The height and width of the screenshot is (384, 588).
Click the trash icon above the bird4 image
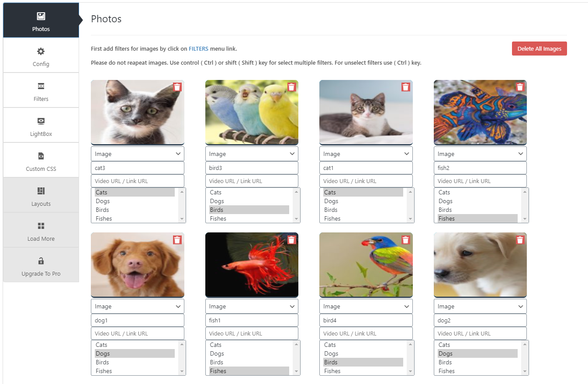[405, 239]
